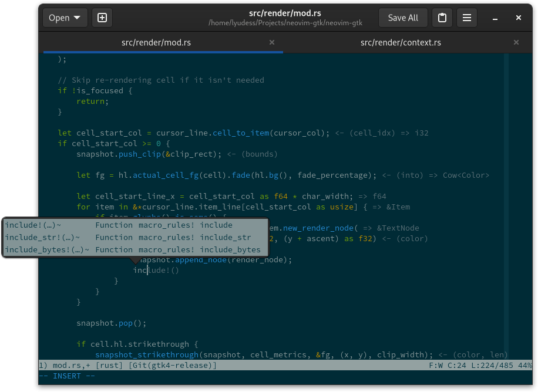Viewport: 538px width, 392px height.
Task: Click the 'if !is_focused {' line
Action: (95, 90)
